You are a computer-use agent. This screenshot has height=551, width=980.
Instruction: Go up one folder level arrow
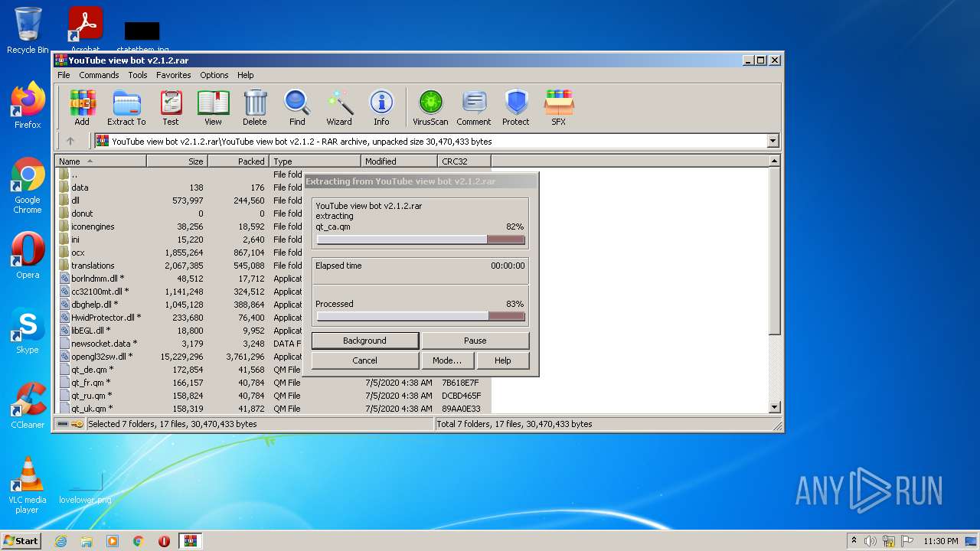pos(70,141)
